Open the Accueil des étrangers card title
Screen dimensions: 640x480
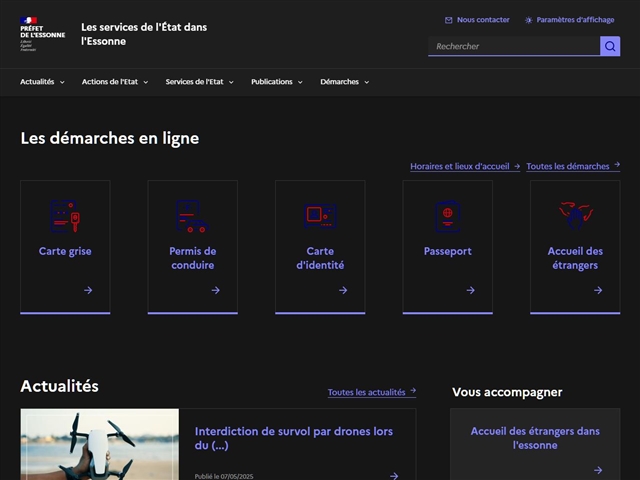point(575,258)
